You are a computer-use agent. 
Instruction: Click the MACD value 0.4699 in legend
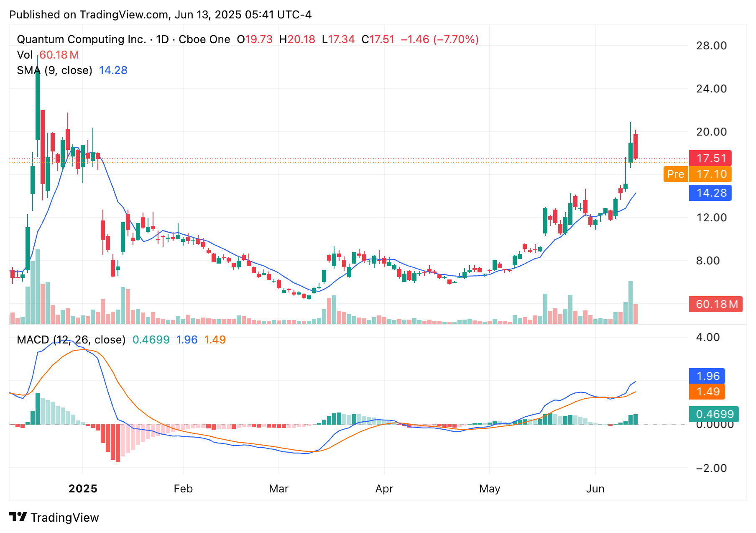pyautogui.click(x=151, y=340)
